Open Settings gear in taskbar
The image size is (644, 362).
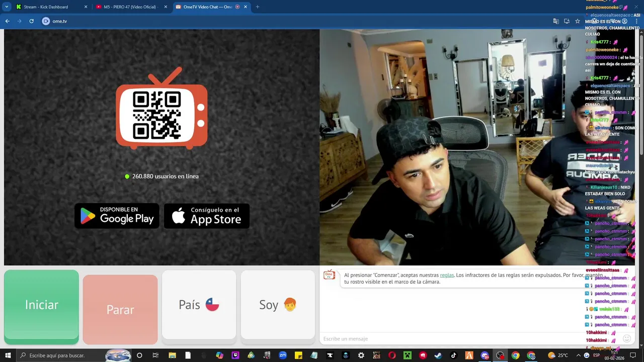361,355
